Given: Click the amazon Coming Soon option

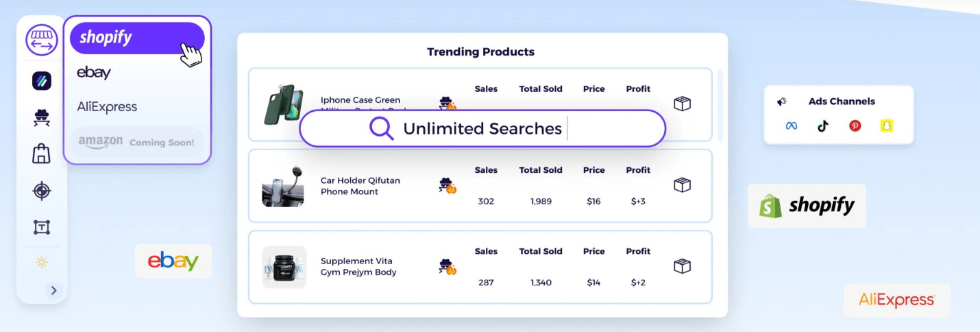Looking at the screenshot, I should click(137, 142).
